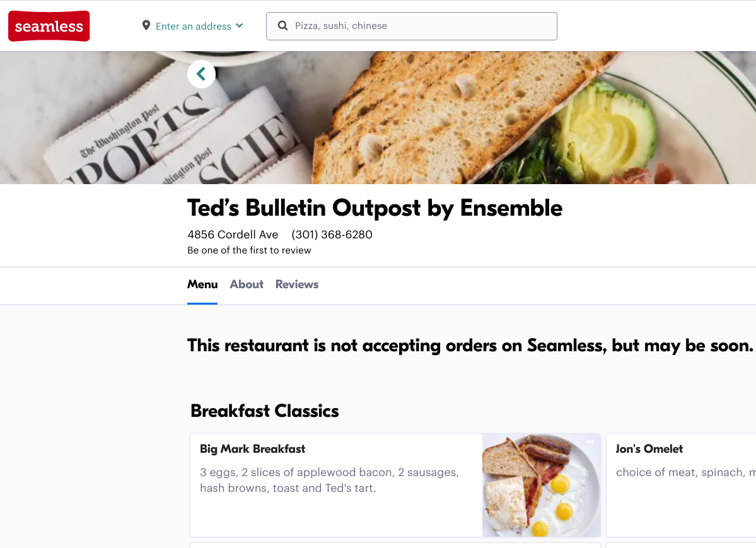Click the Seamless logo
Screen dimensions: 756x548
pos(49,26)
